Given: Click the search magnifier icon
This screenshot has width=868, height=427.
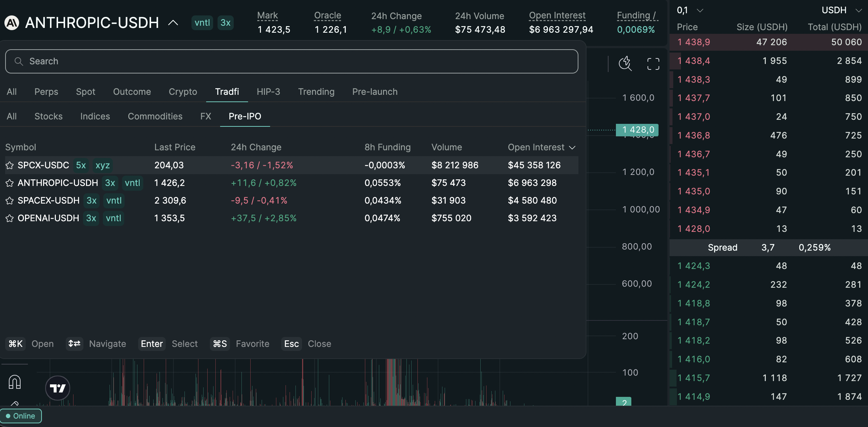Looking at the screenshot, I should click(x=19, y=61).
